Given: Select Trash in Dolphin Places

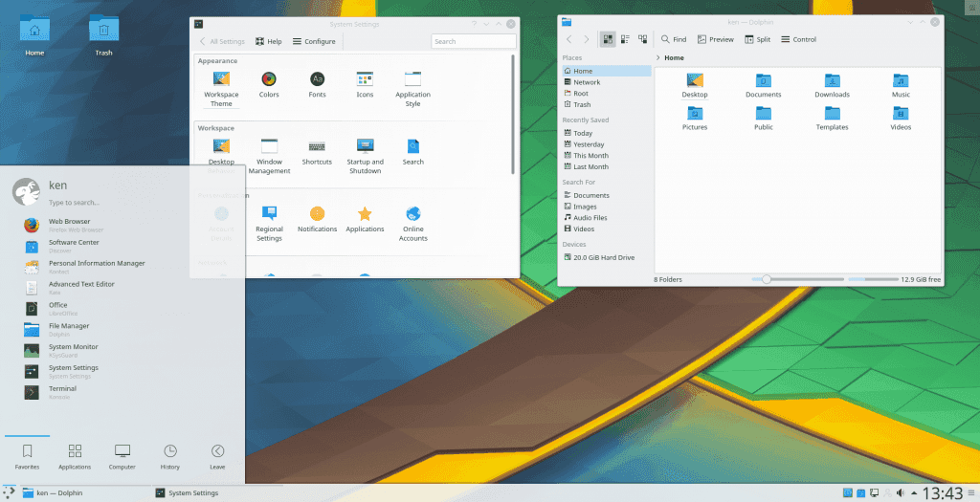Looking at the screenshot, I should (x=606, y=104).
